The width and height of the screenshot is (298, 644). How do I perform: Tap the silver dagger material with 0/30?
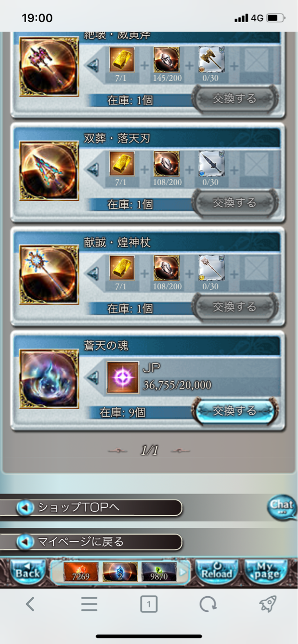[x=211, y=164]
